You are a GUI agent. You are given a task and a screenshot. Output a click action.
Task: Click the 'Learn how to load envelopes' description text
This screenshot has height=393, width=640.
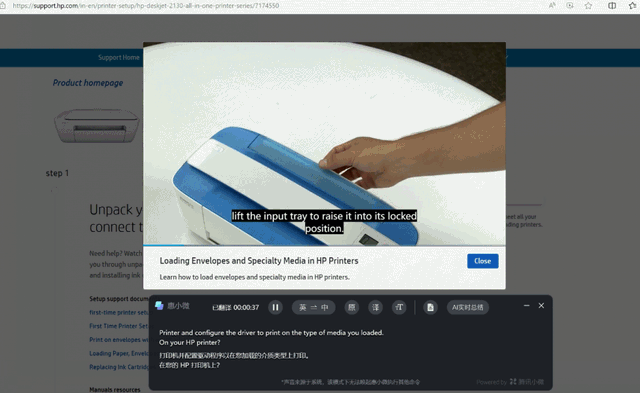pyautogui.click(x=254, y=277)
